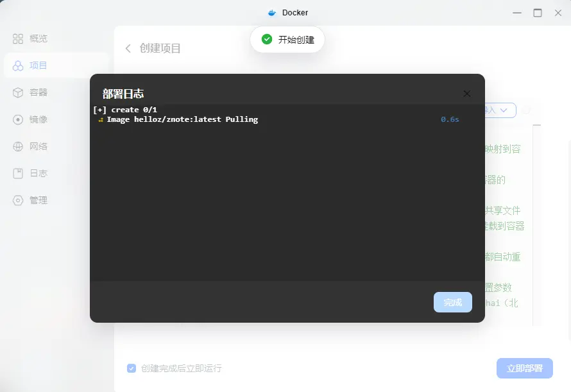Minimize the Docker window

click(516, 13)
